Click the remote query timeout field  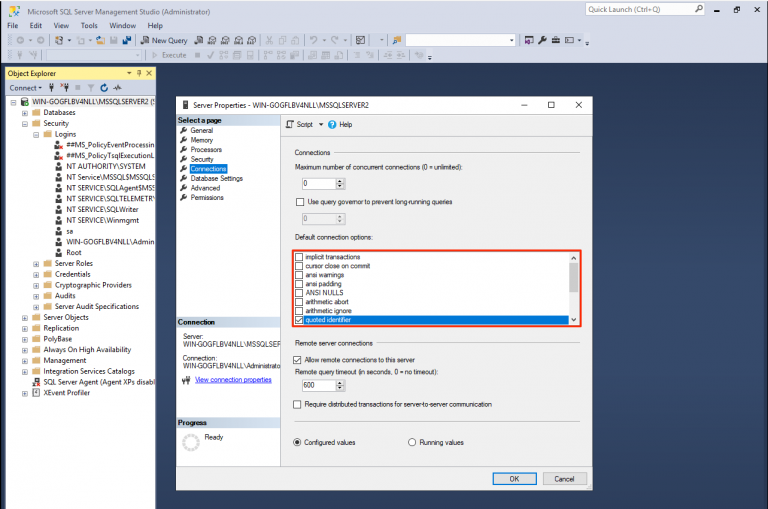(x=319, y=386)
